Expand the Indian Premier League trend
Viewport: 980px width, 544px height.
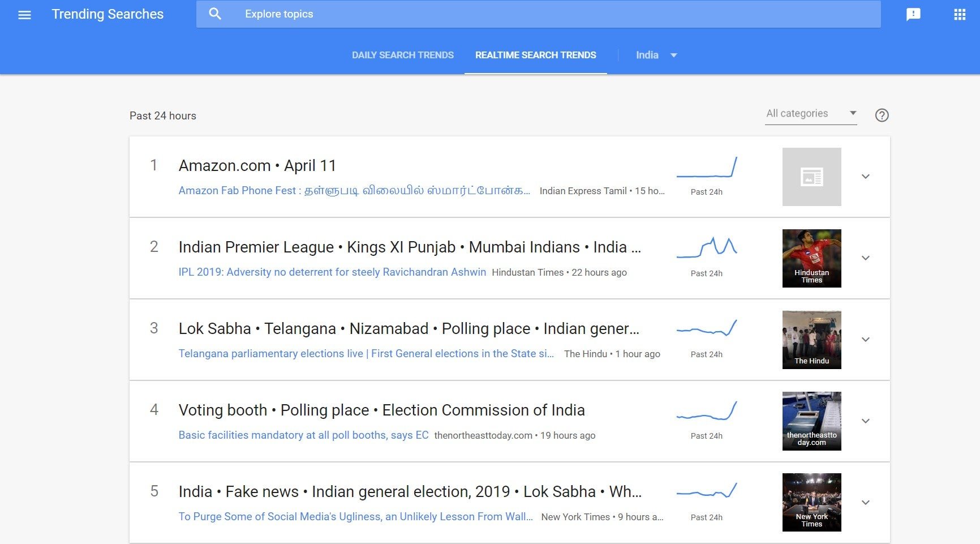tap(865, 258)
